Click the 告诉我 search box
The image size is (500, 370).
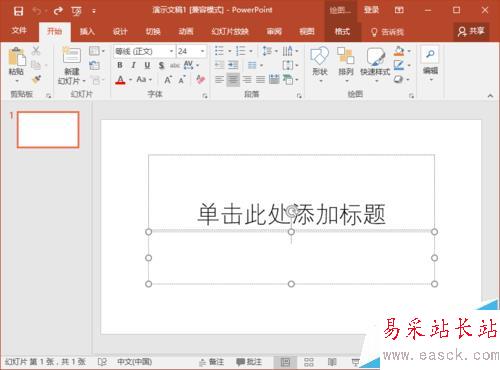pyautogui.click(x=388, y=32)
